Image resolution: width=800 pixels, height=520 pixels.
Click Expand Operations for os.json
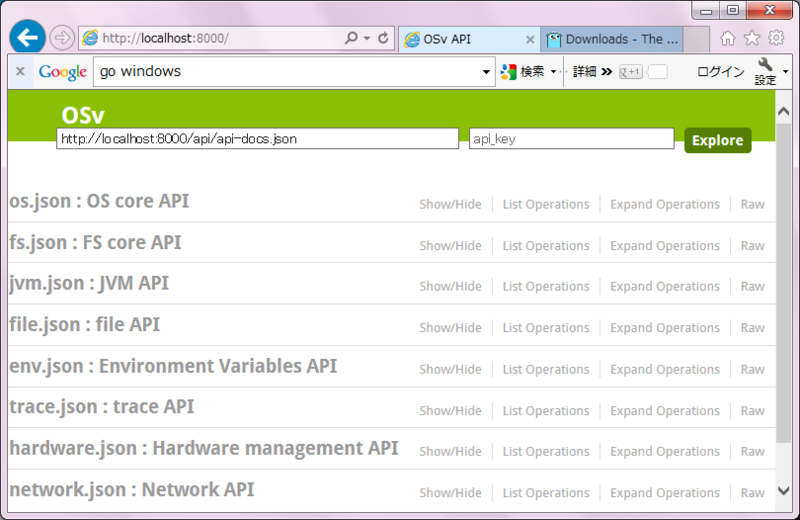(665, 204)
